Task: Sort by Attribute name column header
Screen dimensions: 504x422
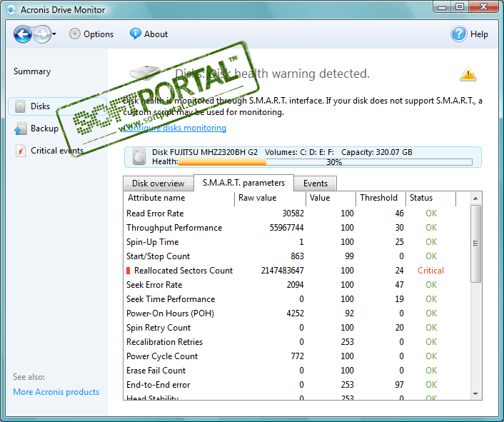Action: 178,198
